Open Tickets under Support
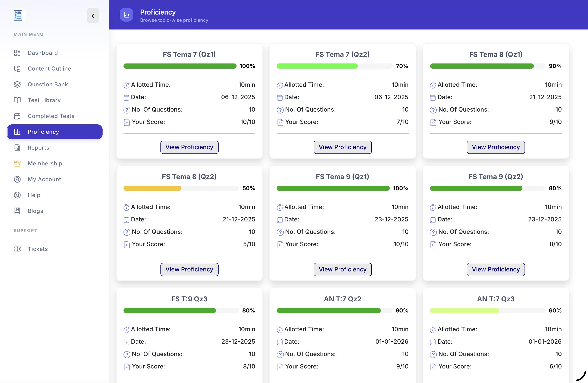Screen dimensions: 588x383 [55, 249]
